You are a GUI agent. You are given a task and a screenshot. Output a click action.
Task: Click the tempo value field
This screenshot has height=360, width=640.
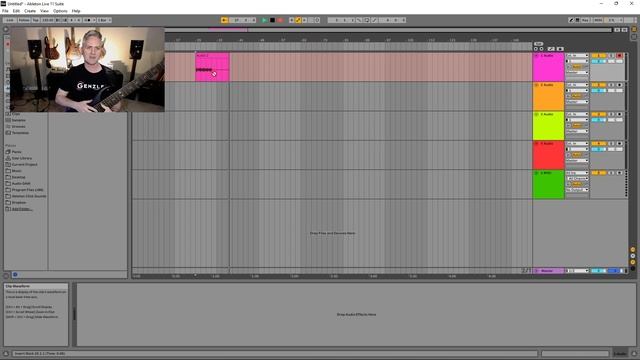[47, 20]
